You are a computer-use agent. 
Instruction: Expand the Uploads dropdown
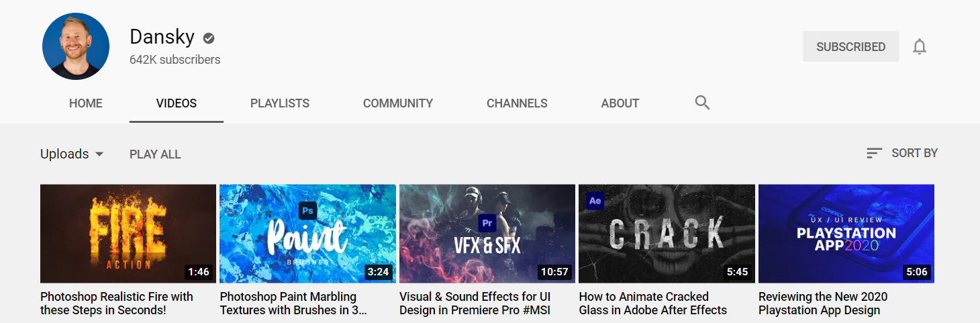pyautogui.click(x=72, y=154)
